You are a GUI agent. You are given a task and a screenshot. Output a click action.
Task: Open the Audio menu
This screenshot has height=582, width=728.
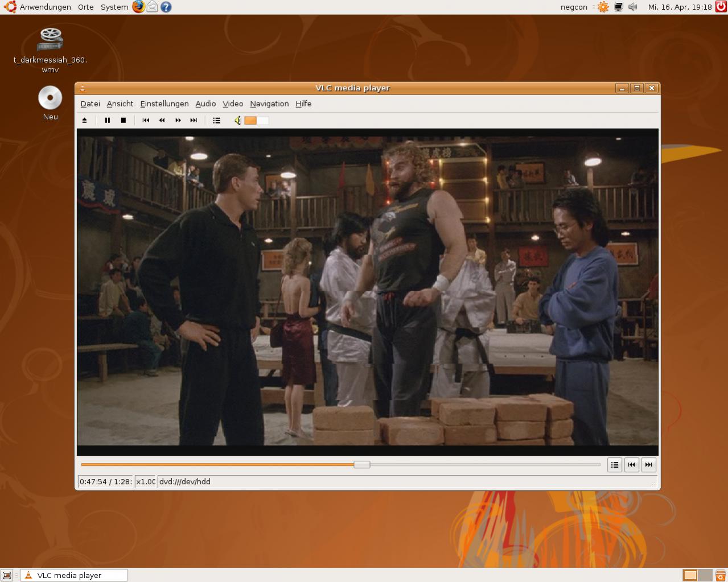[x=205, y=104]
